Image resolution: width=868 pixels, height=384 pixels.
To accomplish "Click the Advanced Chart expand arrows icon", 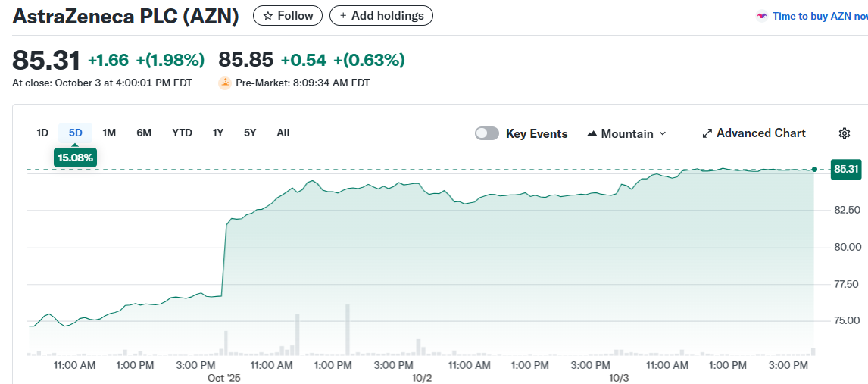I will [x=707, y=133].
